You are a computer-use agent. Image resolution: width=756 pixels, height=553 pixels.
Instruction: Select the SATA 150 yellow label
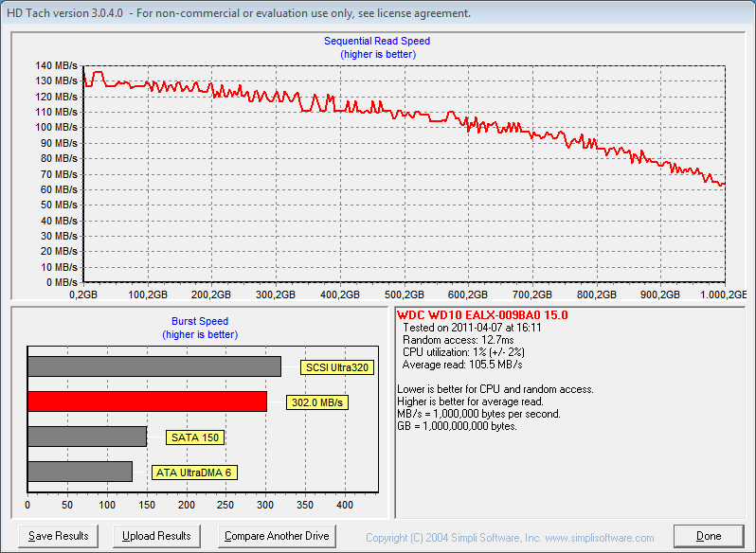click(x=194, y=437)
